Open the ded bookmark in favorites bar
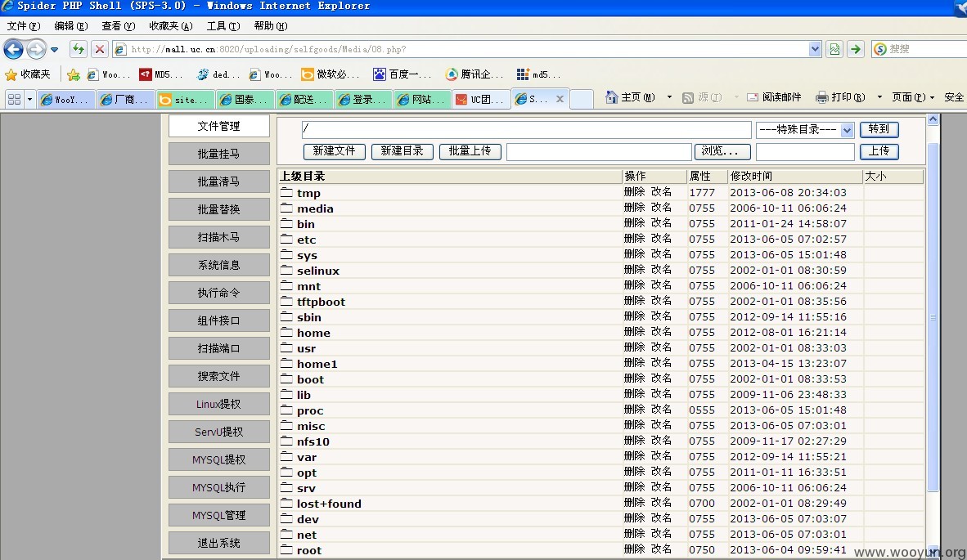This screenshot has width=967, height=560. coord(218,74)
